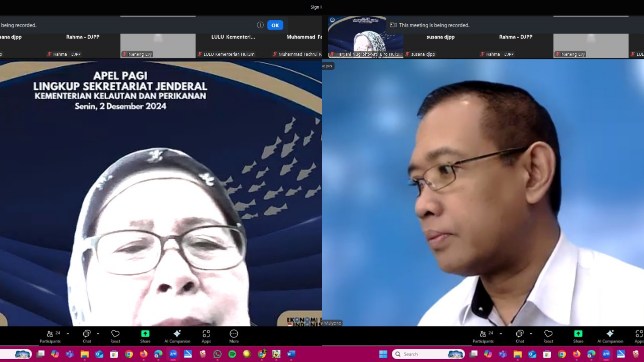This screenshot has height=362, width=644.
Task: Open Task View on right taskbar
Action: (474, 354)
